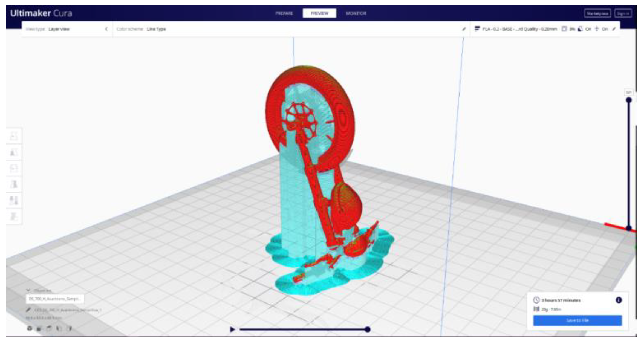Click the clock icon next to print time
This screenshot has height=341, width=644.
tap(536, 300)
